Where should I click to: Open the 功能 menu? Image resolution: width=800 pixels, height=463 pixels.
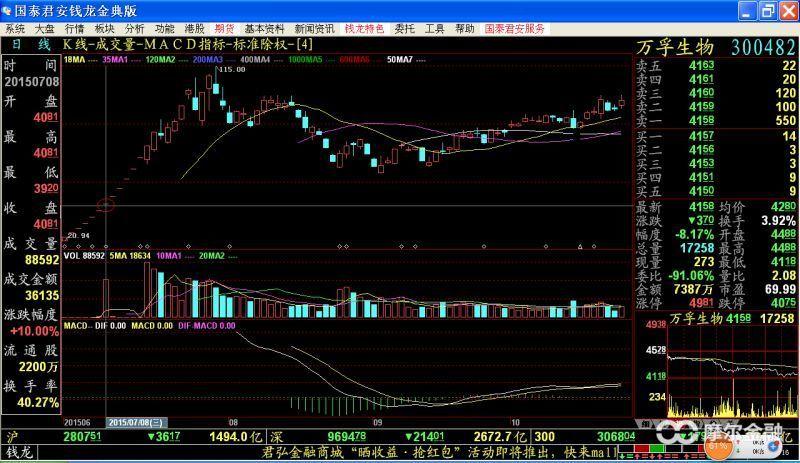(x=165, y=29)
